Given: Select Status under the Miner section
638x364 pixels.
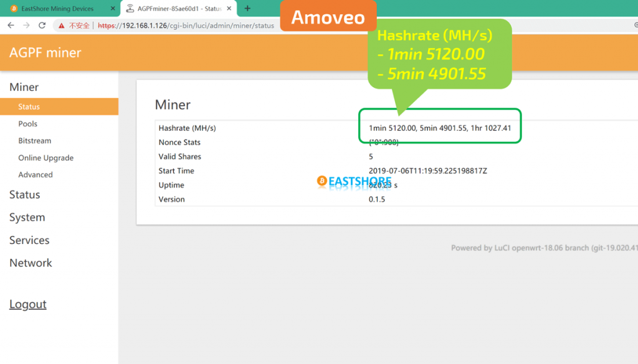Looking at the screenshot, I should (29, 106).
